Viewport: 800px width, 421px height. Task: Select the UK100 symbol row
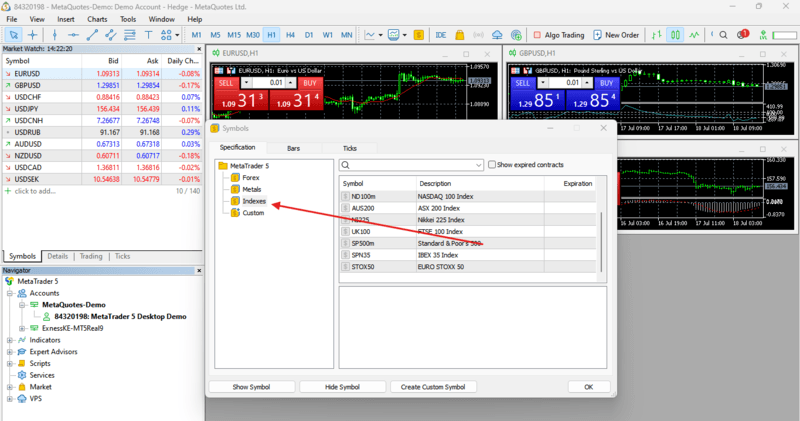pyautogui.click(x=468, y=232)
